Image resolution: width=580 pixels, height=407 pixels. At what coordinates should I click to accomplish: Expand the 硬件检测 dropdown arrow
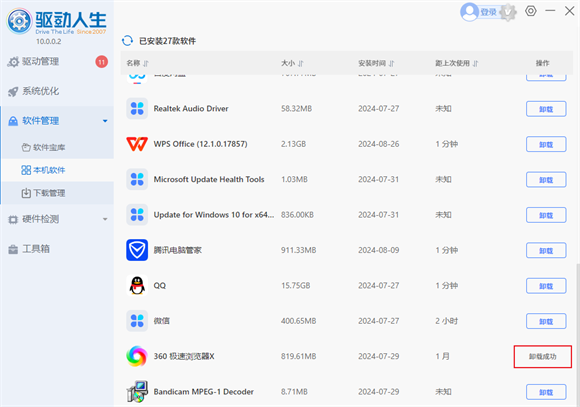click(x=105, y=219)
